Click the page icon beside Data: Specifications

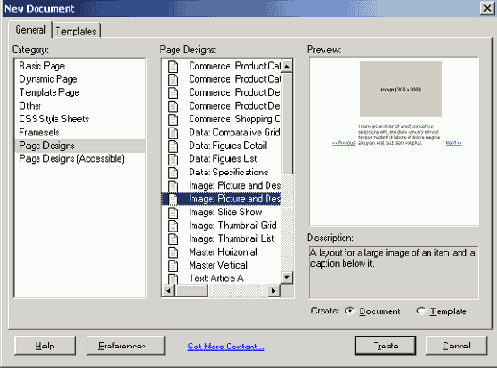pyautogui.click(x=173, y=173)
